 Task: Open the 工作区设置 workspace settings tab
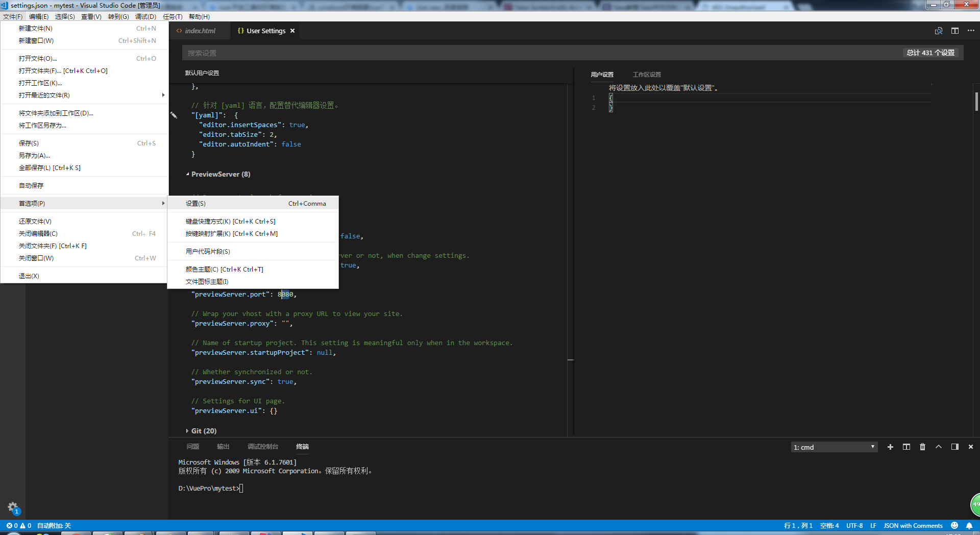point(647,75)
